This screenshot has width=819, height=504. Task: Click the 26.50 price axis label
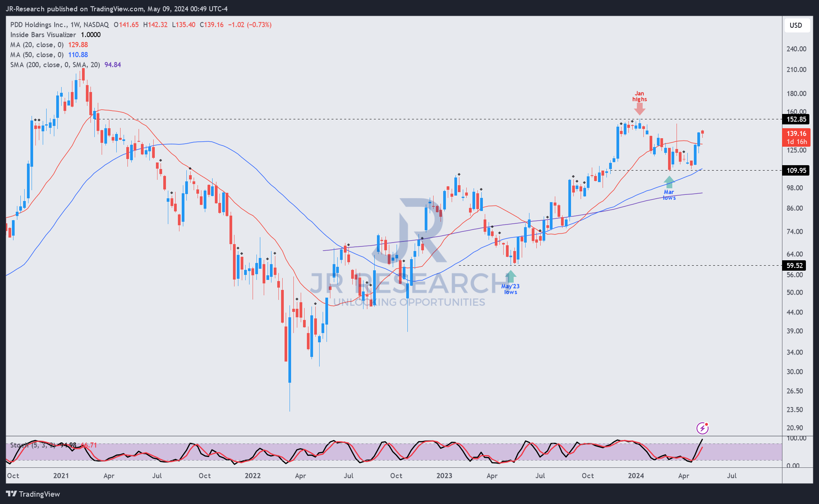(x=795, y=391)
